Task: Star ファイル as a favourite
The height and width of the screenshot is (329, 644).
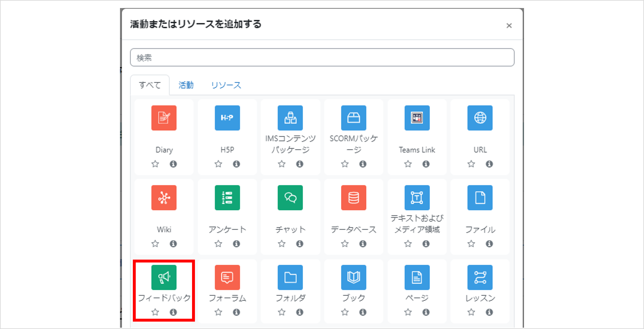Action: tap(471, 244)
